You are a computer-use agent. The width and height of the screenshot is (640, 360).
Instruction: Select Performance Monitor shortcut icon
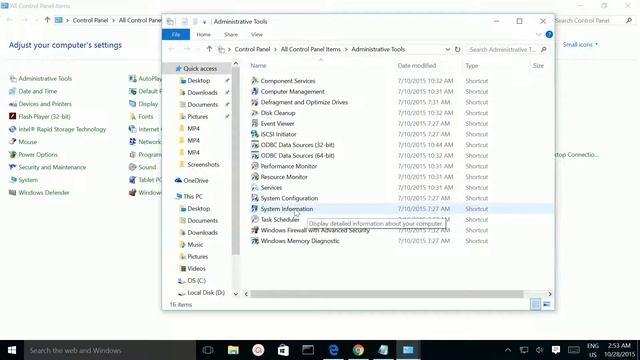click(x=255, y=166)
